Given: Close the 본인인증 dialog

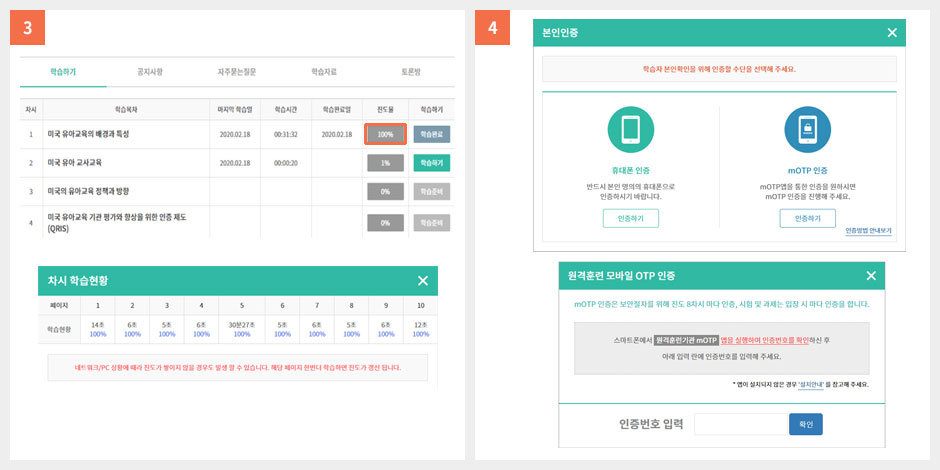Looking at the screenshot, I should click(892, 33).
